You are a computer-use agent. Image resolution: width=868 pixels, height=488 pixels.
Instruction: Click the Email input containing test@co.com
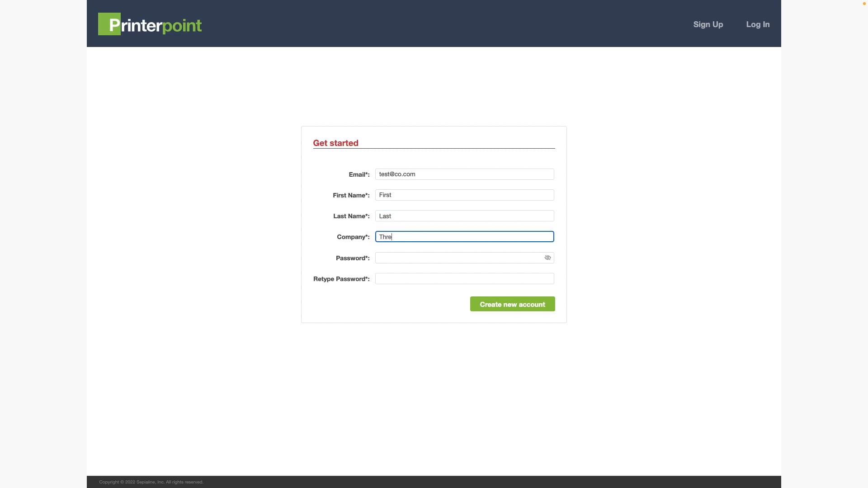coord(464,174)
